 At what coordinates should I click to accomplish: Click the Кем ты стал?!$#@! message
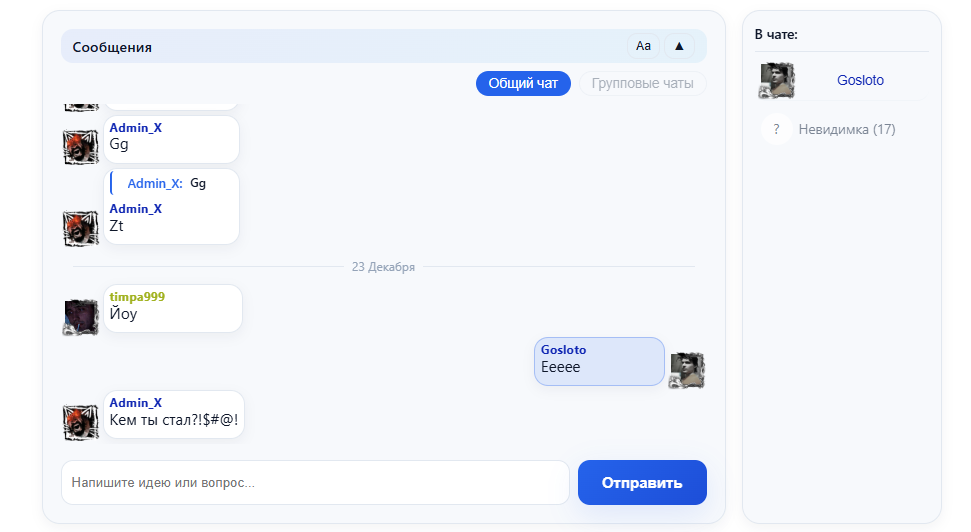pos(174,420)
